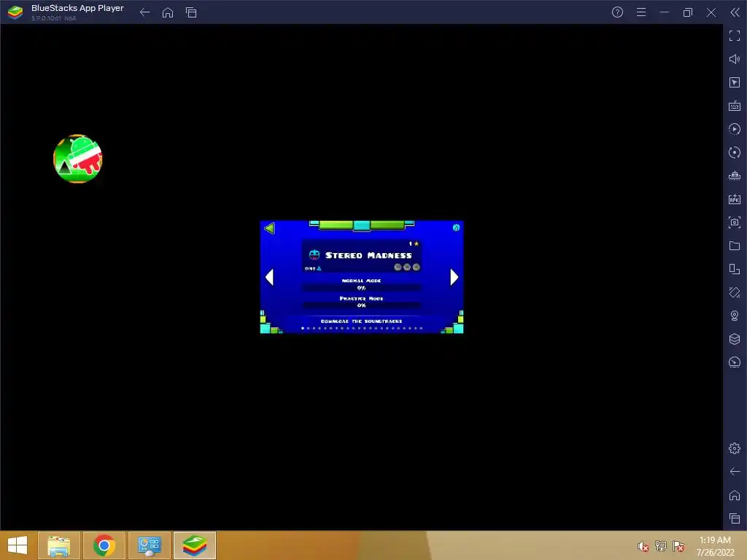Image resolution: width=747 pixels, height=560 pixels.
Task: Click the floating Android game icon
Action: (x=77, y=158)
